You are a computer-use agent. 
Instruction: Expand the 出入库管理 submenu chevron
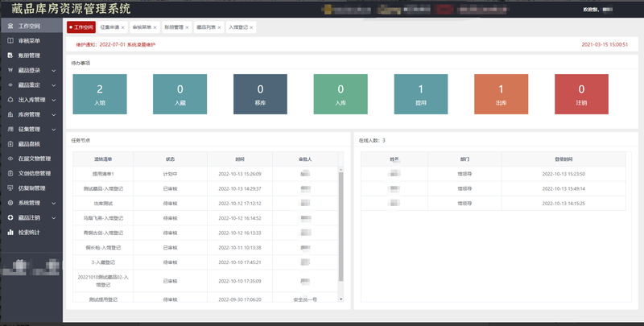pos(54,100)
